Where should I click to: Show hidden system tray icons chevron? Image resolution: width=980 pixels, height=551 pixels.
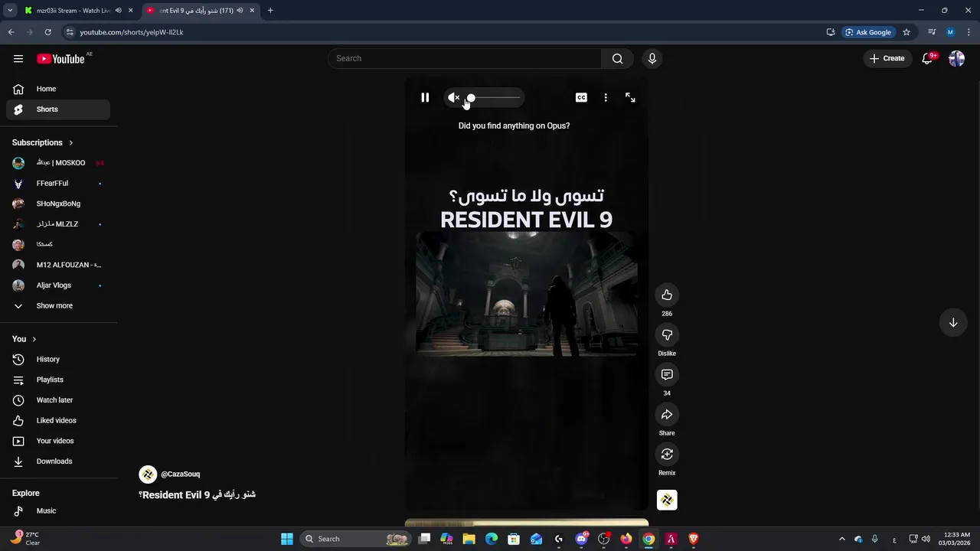click(841, 539)
